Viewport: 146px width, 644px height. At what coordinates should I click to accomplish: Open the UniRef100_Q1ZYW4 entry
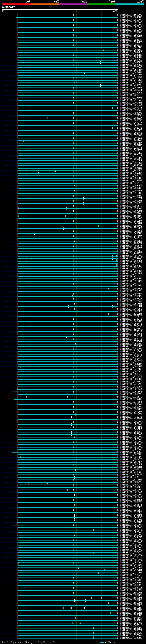click(131, 570)
